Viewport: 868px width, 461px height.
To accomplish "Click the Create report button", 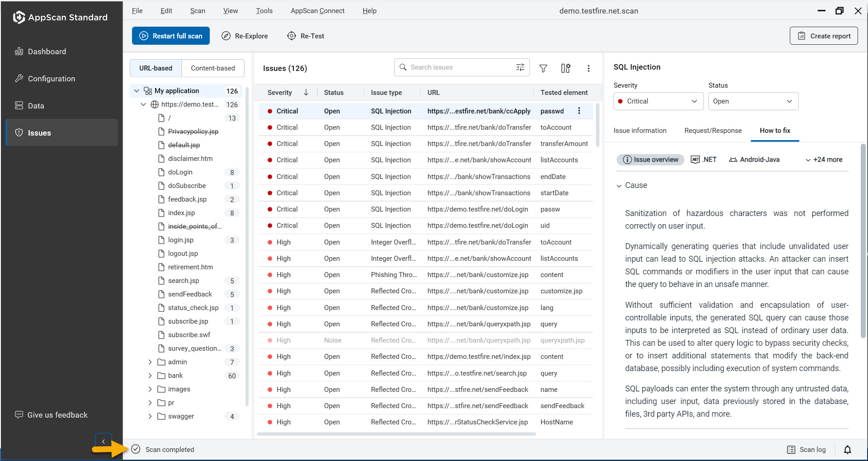I will [823, 36].
